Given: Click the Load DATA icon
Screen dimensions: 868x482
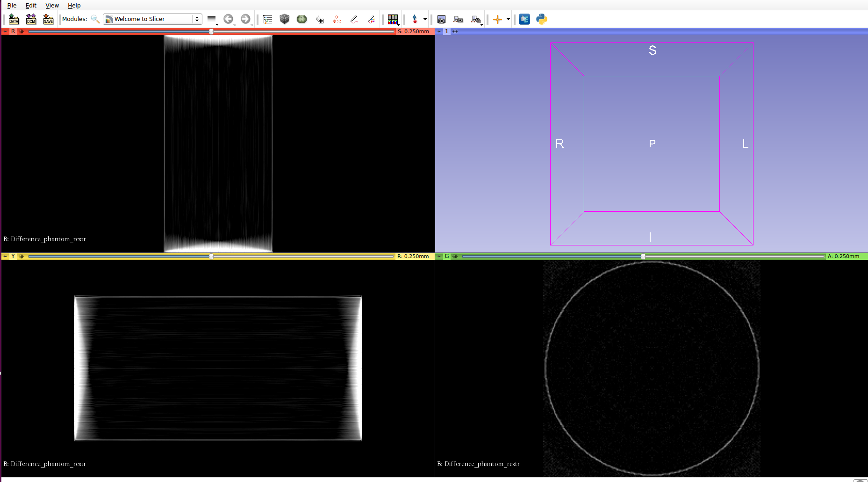Looking at the screenshot, I should click(14, 19).
